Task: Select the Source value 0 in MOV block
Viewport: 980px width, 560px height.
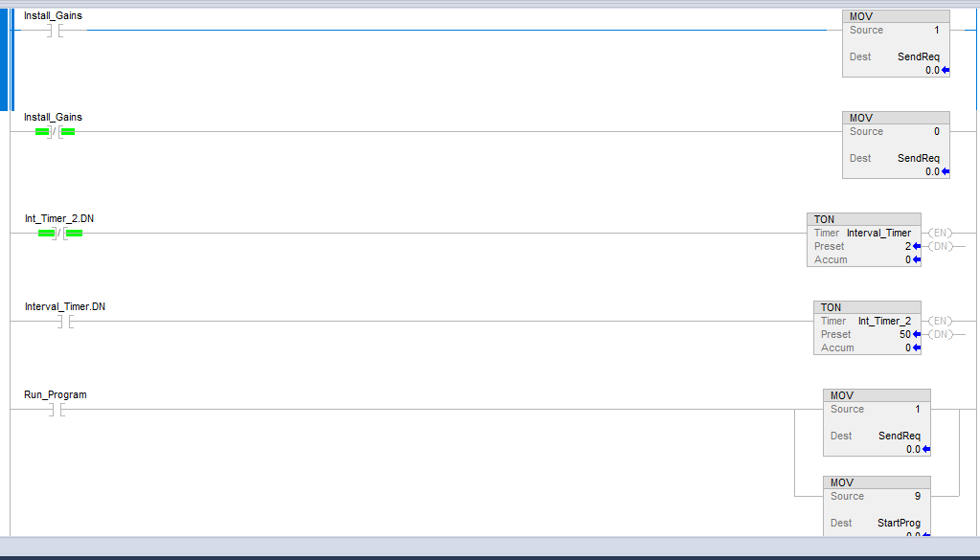Action: 936,131
